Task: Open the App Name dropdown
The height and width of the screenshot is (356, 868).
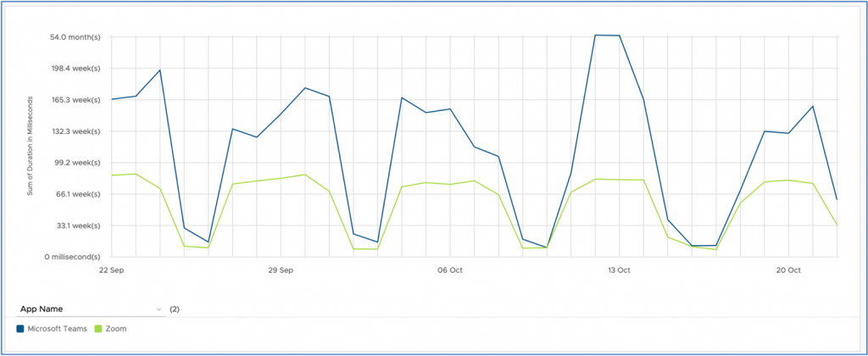Action: pos(91,309)
